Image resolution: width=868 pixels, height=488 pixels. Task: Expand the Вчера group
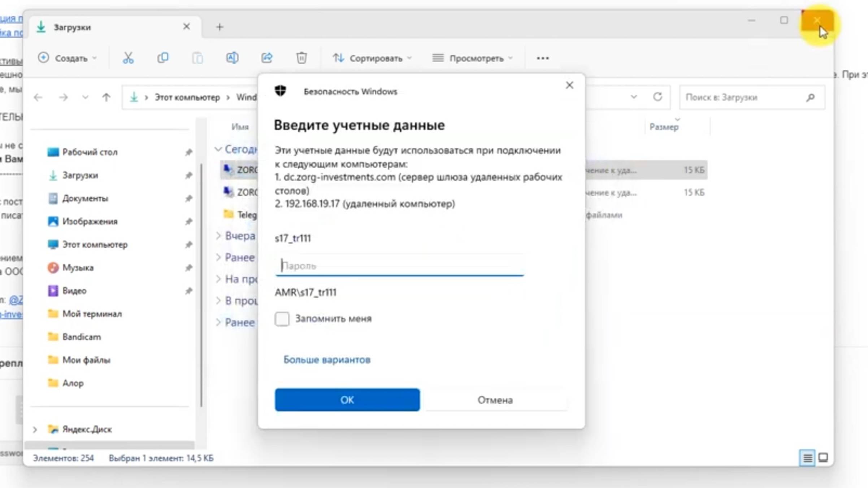pos(218,236)
